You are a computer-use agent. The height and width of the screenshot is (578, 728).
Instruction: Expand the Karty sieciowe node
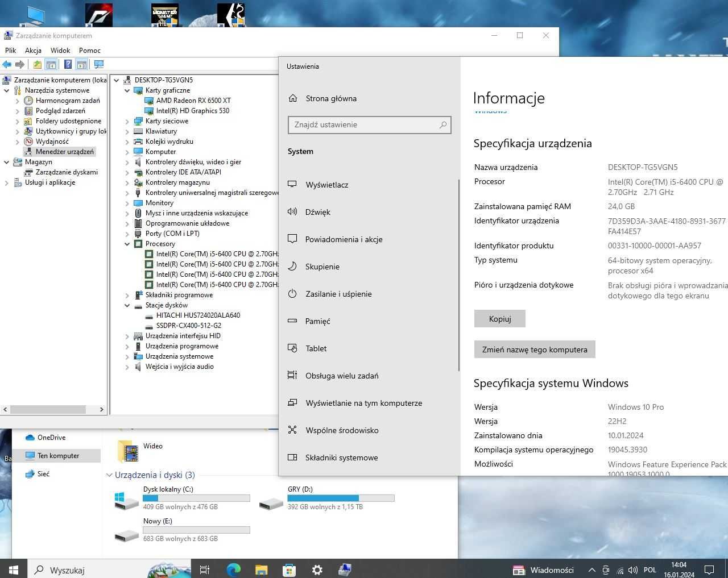point(127,121)
